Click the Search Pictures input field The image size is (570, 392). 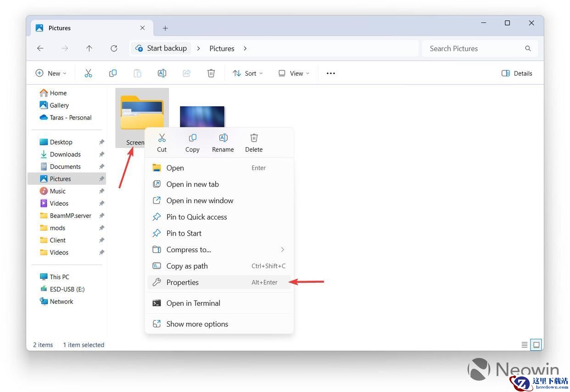[480, 49]
